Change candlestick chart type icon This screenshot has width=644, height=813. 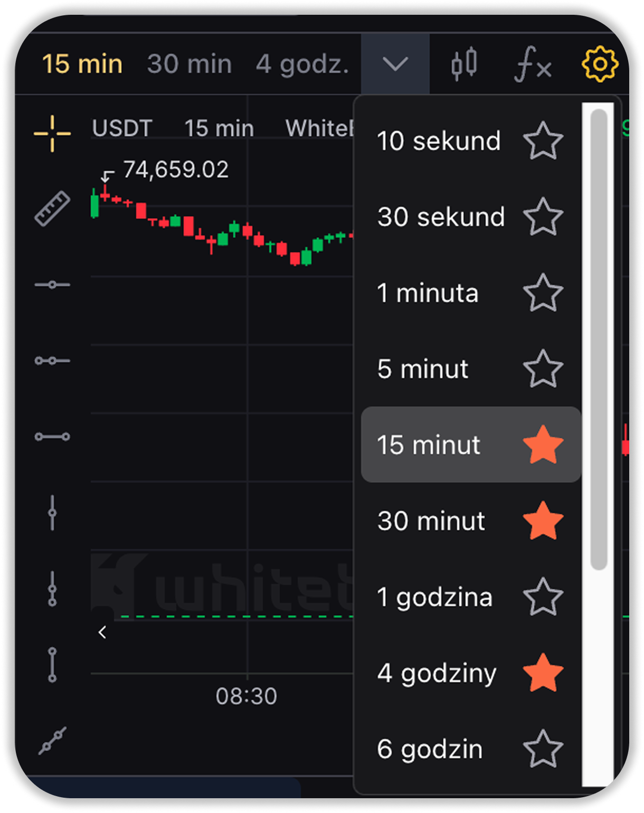click(x=464, y=64)
